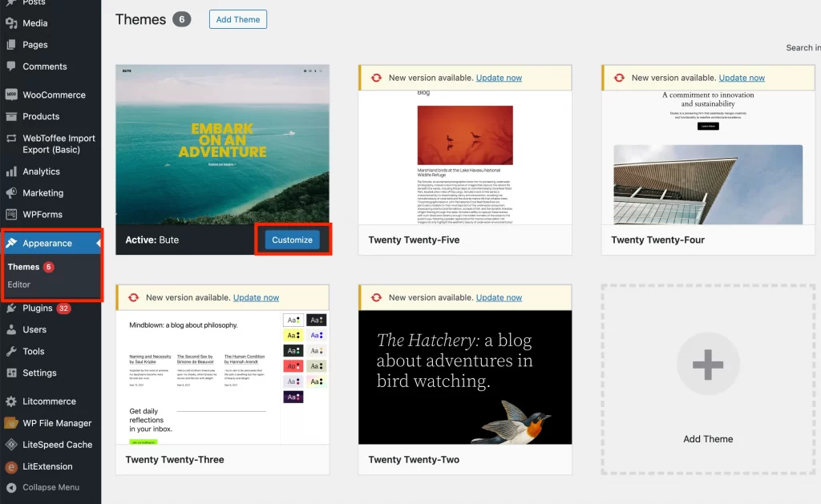Open the Themes submenu item
This screenshot has height=504, width=821.
(23, 267)
